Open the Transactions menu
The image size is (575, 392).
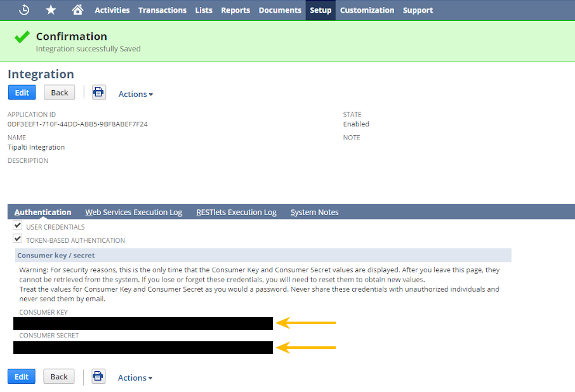point(162,10)
